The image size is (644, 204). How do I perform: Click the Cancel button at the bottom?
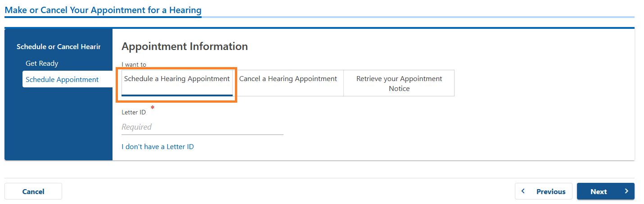tap(33, 191)
